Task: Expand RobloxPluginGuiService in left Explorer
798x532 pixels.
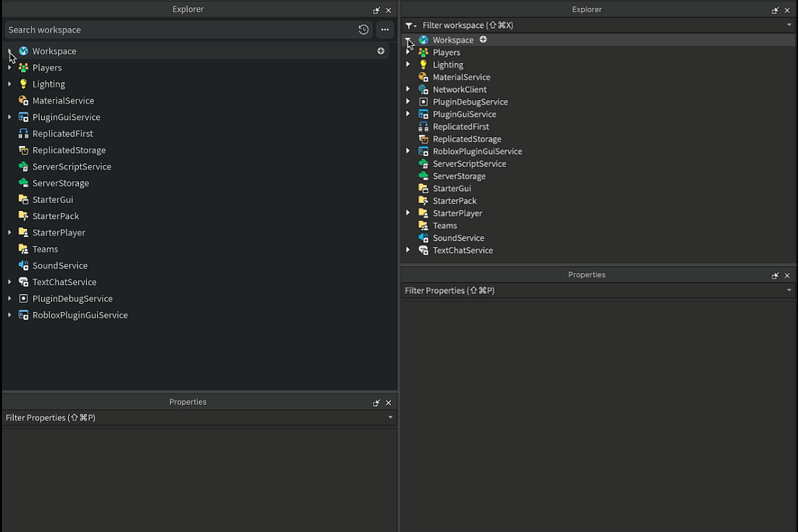Action: (9, 315)
